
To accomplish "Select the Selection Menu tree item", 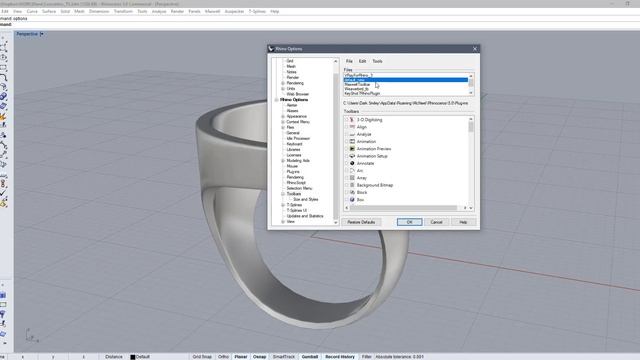I will 299,188.
